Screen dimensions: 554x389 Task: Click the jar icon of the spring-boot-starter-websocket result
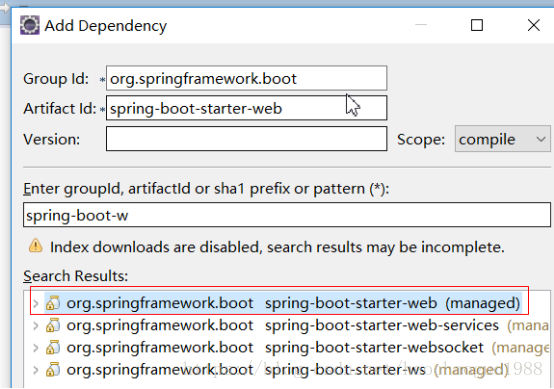(53, 348)
